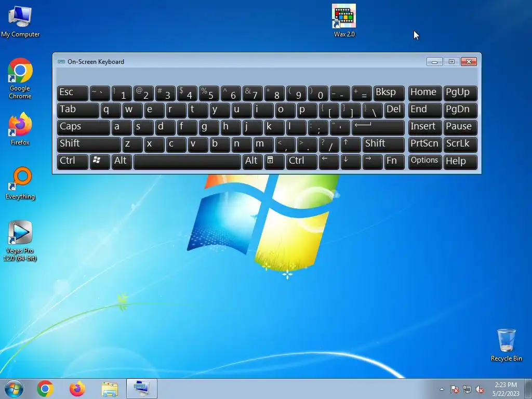532x399 pixels.
Task: Tap the number 0 key
Action: [x=318, y=94]
